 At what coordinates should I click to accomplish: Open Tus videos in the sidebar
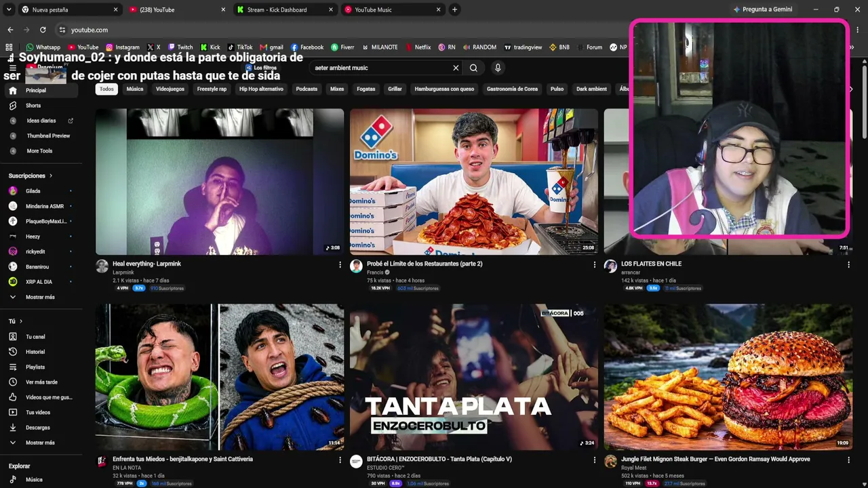(38, 412)
